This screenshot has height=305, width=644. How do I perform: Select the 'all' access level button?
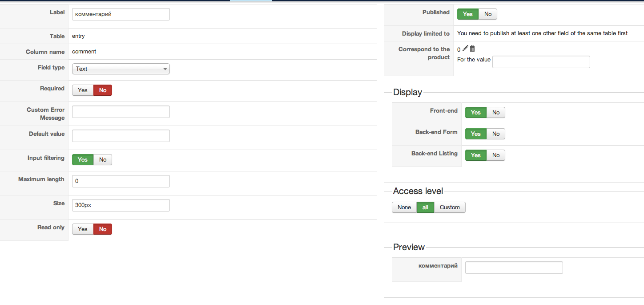pos(425,207)
